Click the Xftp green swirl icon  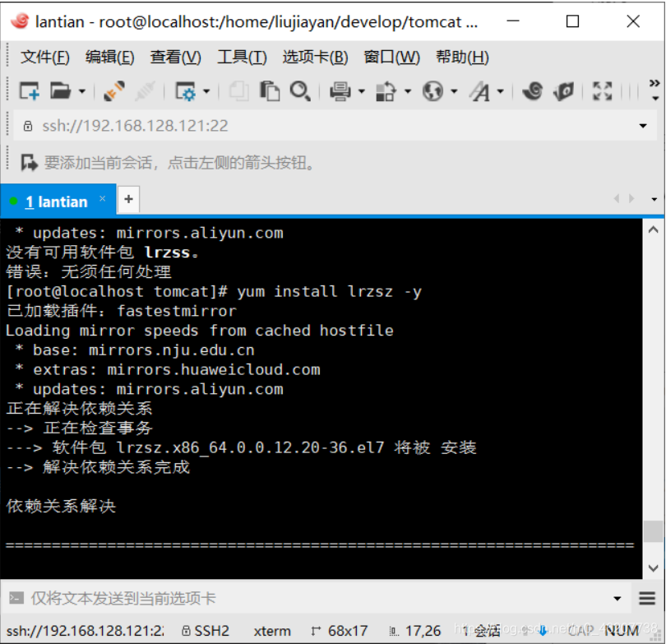[x=564, y=91]
